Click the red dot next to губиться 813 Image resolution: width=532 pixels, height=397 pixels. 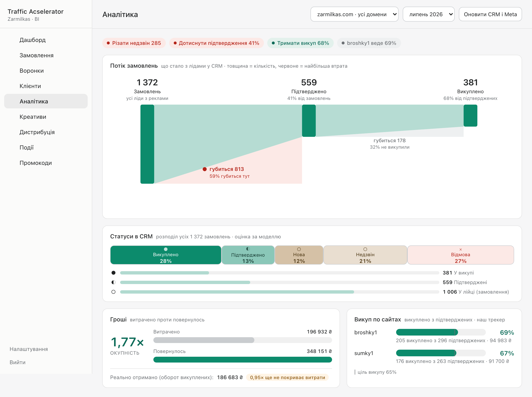tap(205, 169)
